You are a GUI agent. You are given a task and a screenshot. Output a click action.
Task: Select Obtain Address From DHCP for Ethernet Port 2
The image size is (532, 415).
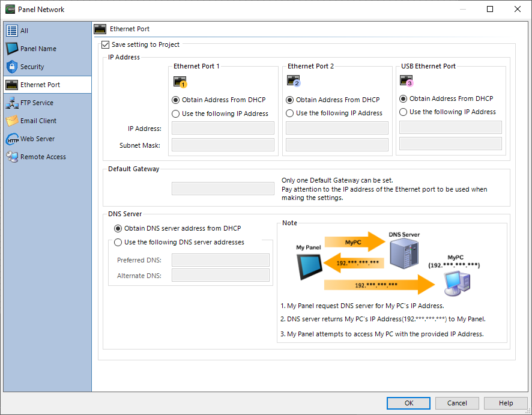tap(290, 100)
